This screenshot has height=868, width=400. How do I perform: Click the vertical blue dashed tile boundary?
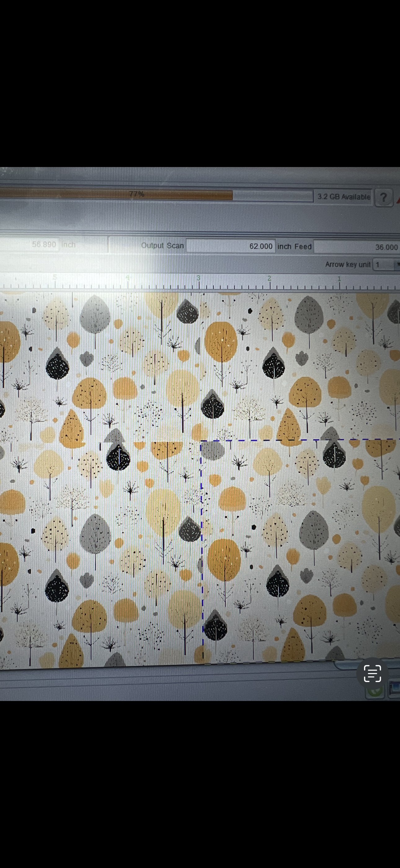[202, 539]
